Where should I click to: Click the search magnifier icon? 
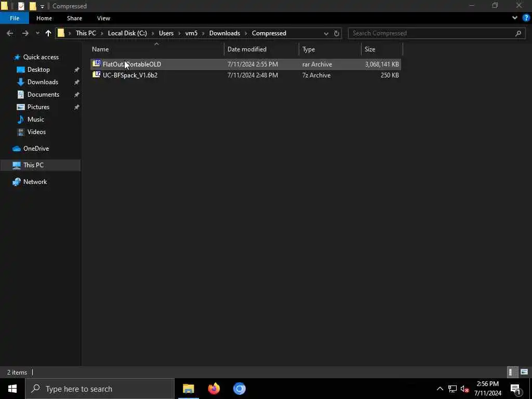click(x=518, y=33)
